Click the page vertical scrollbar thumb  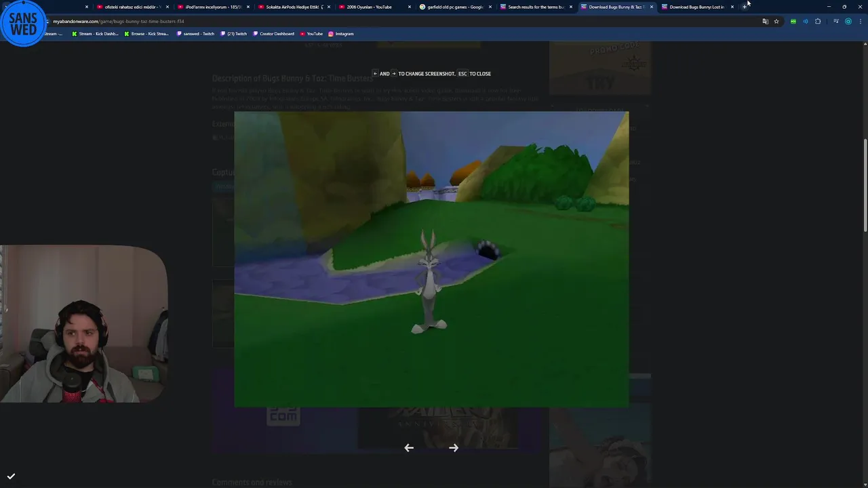click(865, 185)
